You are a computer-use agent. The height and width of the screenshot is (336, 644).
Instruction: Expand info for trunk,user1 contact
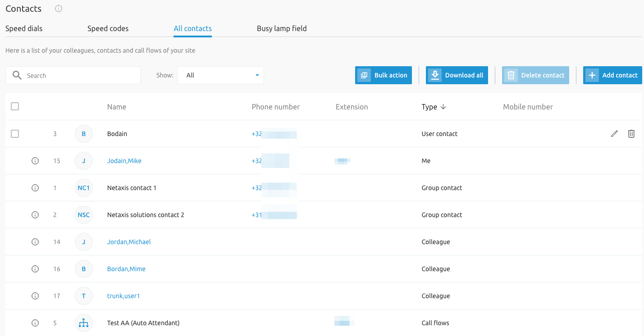click(35, 295)
